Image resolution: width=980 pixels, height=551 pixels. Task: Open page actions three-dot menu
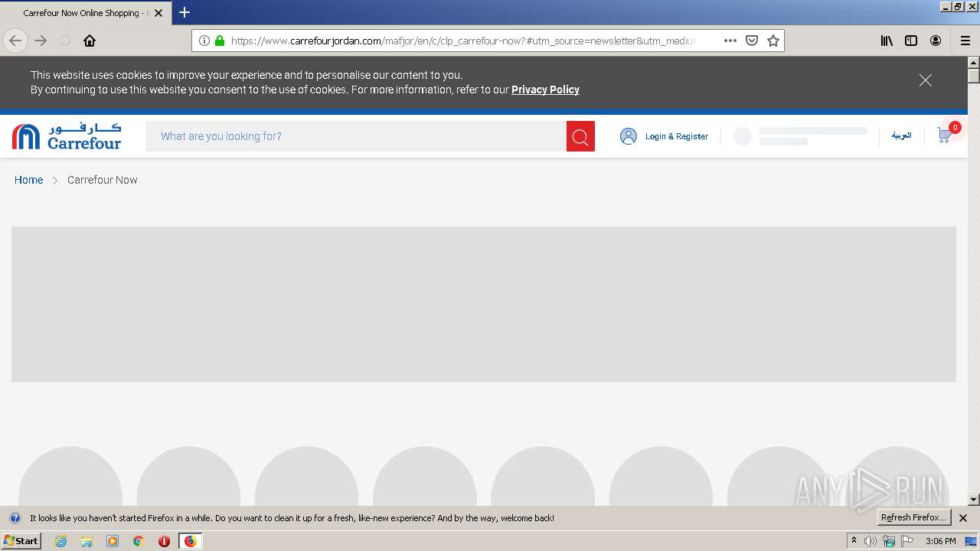[730, 41]
